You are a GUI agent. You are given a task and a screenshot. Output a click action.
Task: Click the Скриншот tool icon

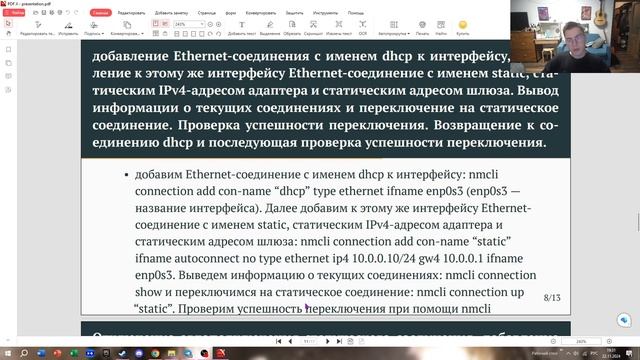tap(313, 25)
